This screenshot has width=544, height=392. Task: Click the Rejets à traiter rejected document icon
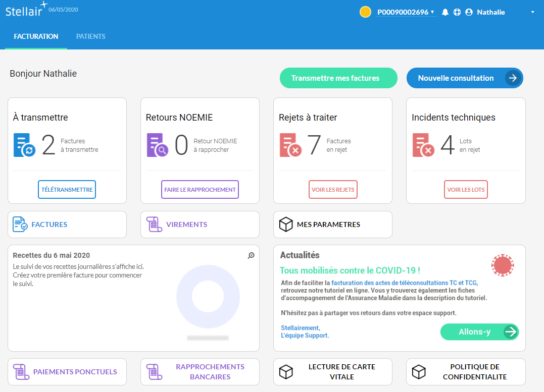pos(290,145)
